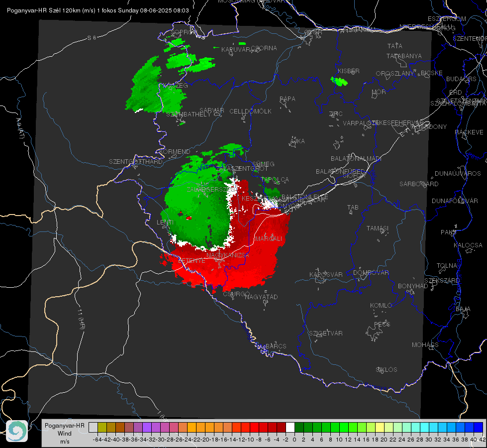Image resolution: width=487 pixels, height=448 pixels.
Task: Select the ZIRC label
Action: pyautogui.click(x=336, y=114)
